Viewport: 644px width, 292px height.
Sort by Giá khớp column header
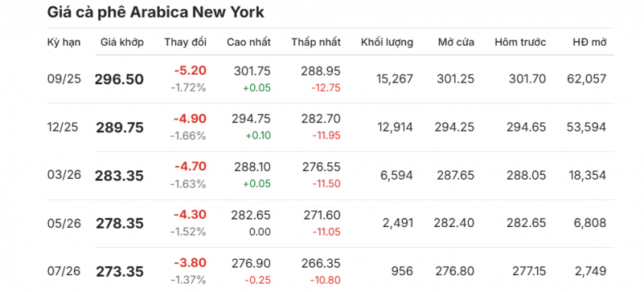(x=122, y=42)
